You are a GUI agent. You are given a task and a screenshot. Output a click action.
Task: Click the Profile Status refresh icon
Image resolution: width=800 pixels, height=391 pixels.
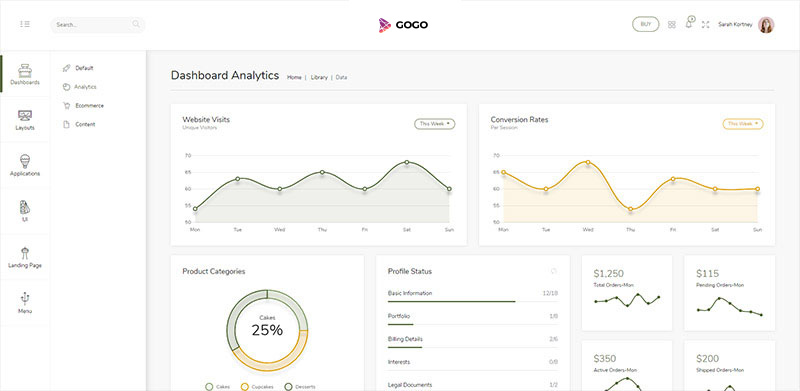[x=554, y=272]
